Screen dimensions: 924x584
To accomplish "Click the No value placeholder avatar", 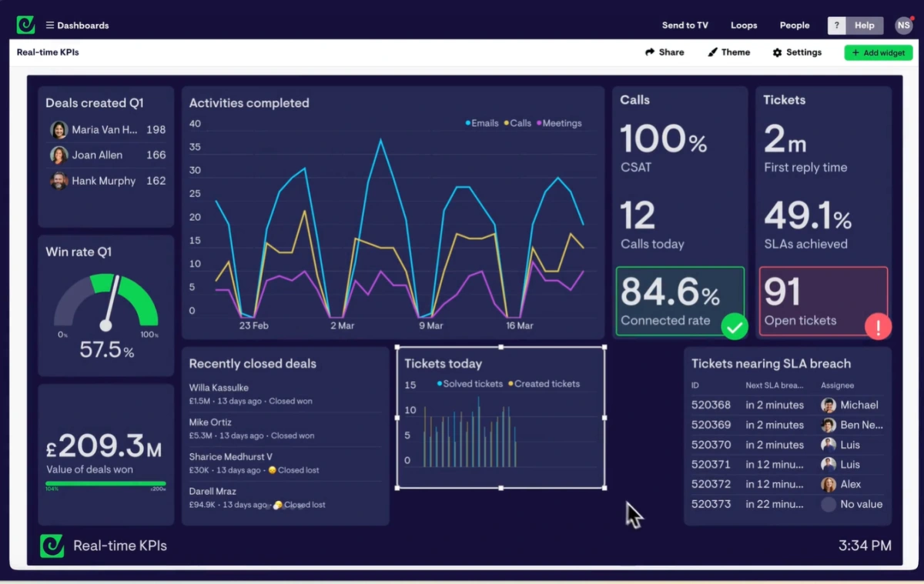I will pos(829,505).
